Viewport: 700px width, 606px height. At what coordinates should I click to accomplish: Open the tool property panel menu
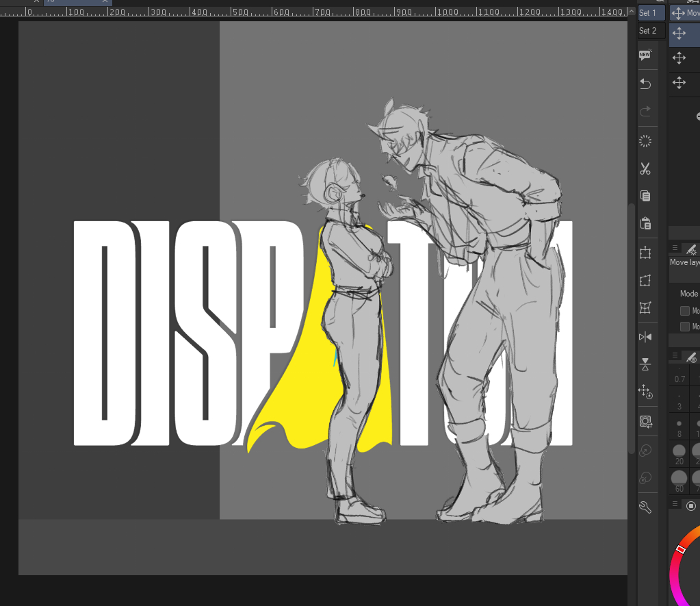point(675,249)
